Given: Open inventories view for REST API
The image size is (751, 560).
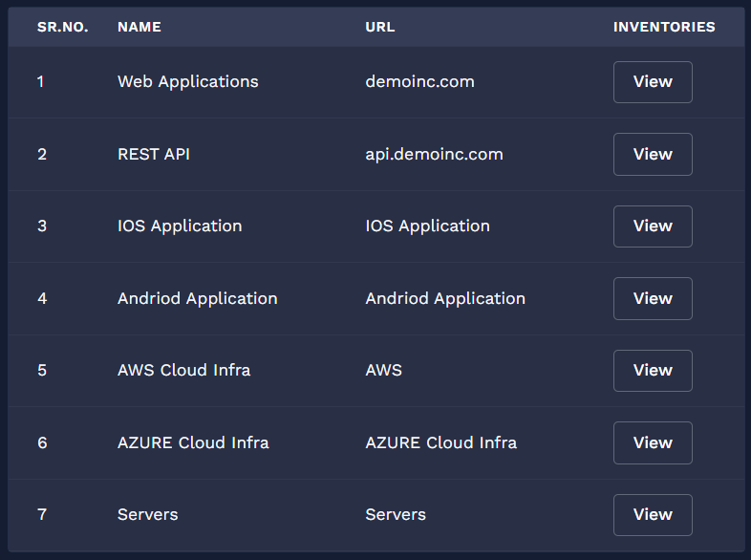Looking at the screenshot, I should (653, 154).
